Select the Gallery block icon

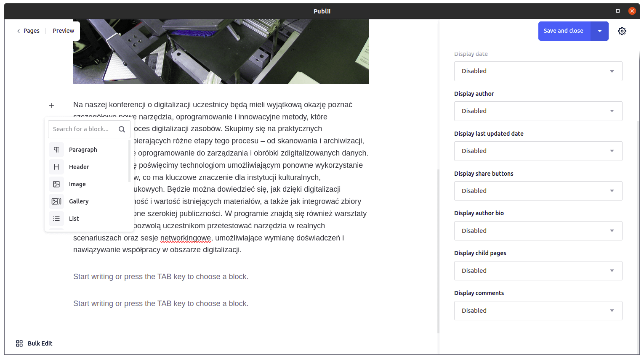point(56,201)
